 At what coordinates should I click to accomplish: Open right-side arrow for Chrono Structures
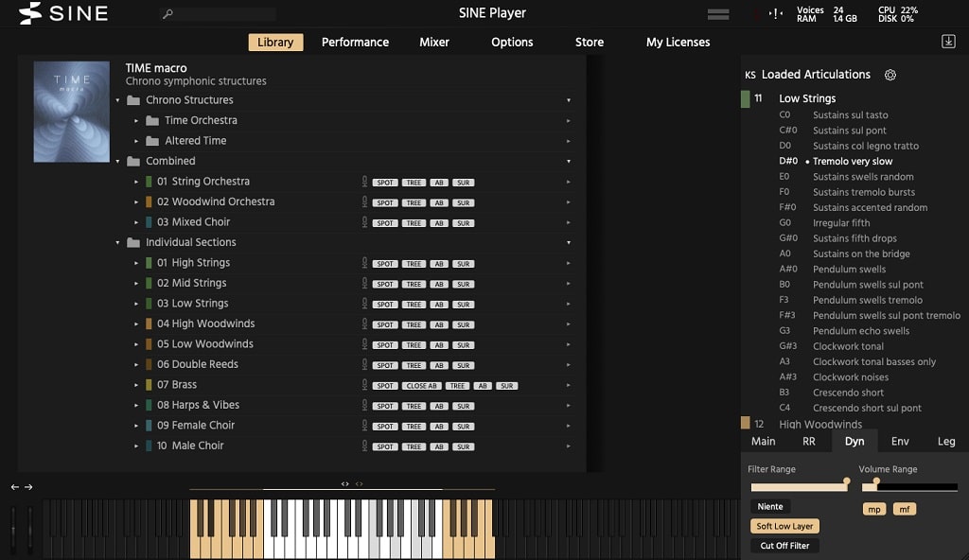tap(569, 100)
